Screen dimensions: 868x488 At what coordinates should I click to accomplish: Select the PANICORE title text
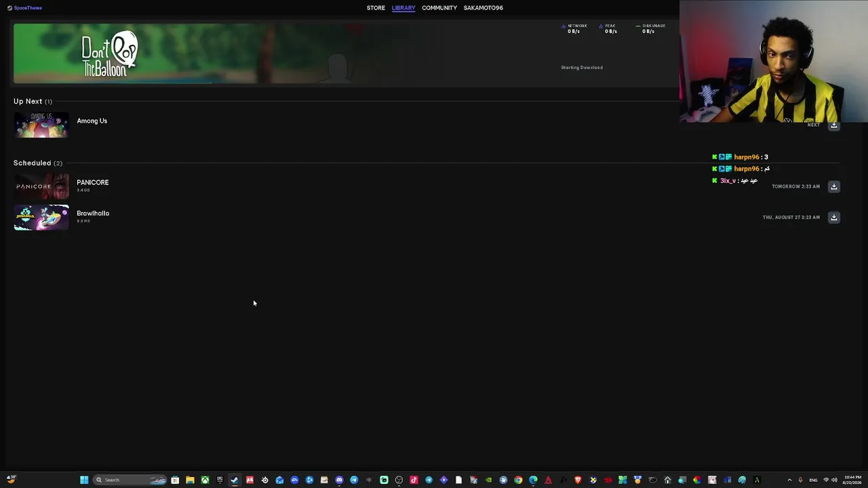(93, 182)
